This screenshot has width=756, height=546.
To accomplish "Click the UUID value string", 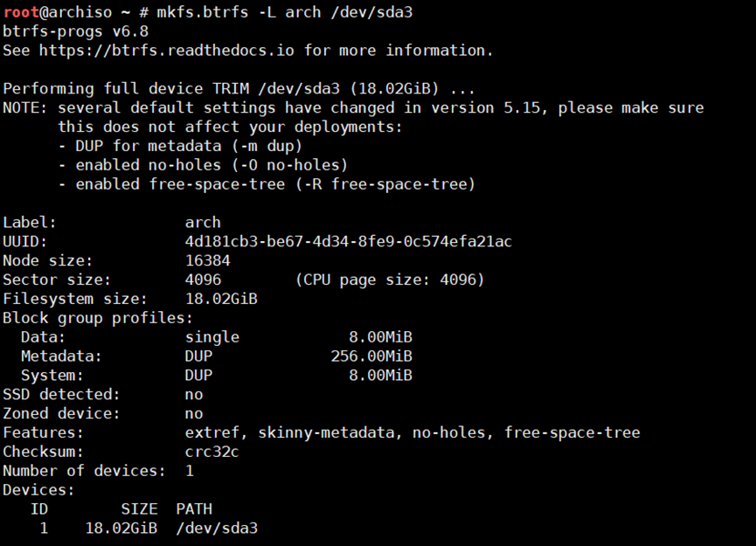I will (349, 241).
